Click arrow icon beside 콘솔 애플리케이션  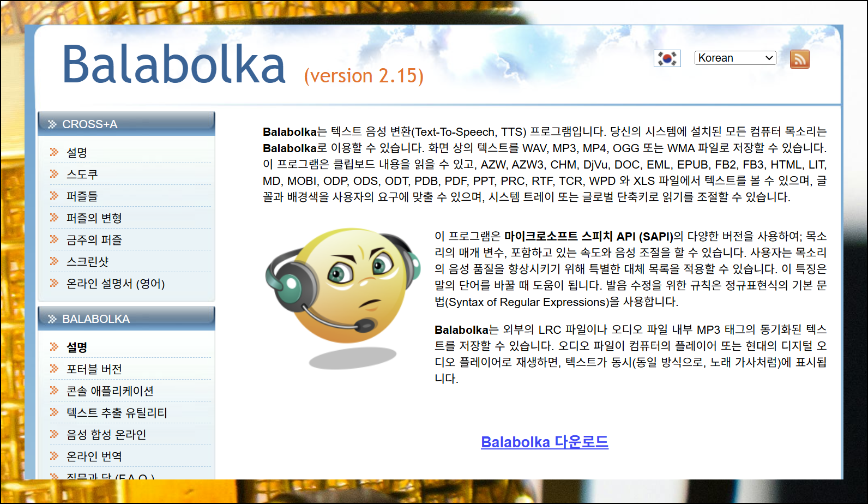(x=54, y=390)
